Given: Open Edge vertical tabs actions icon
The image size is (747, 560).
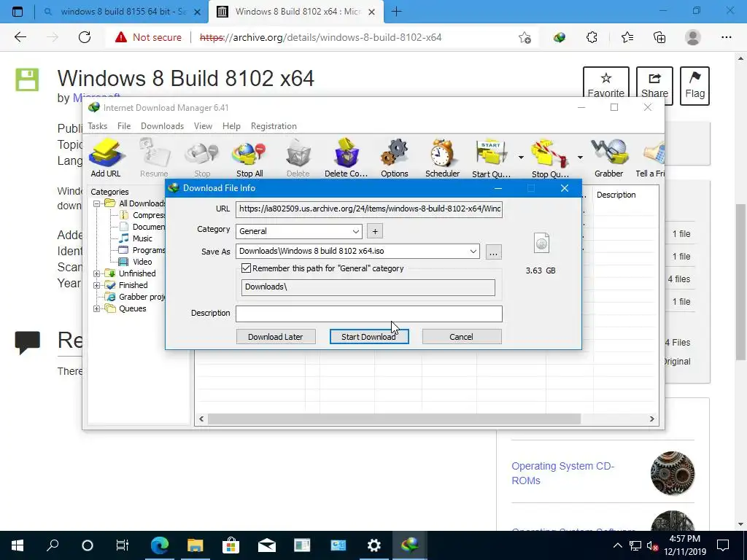Looking at the screenshot, I should click(x=18, y=12).
